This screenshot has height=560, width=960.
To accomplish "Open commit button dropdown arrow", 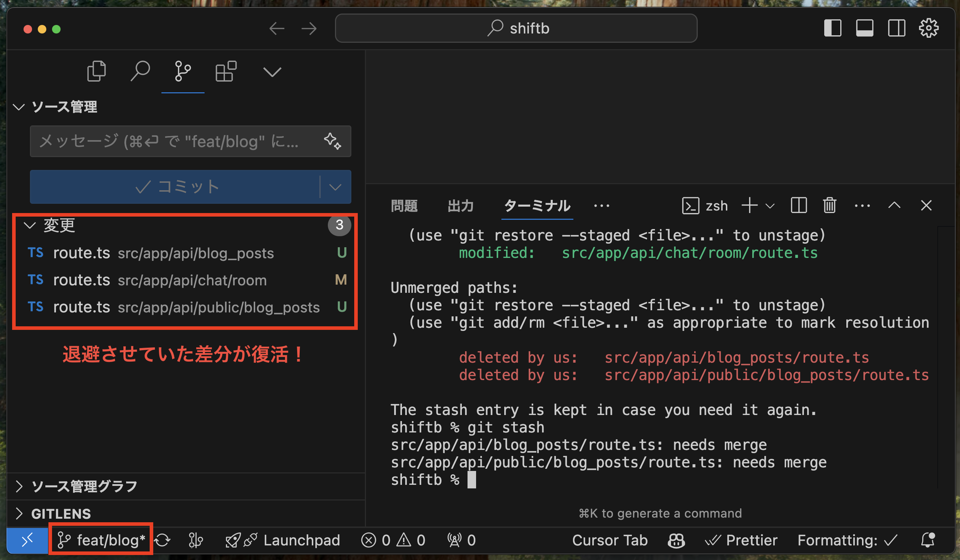I will pos(335,187).
